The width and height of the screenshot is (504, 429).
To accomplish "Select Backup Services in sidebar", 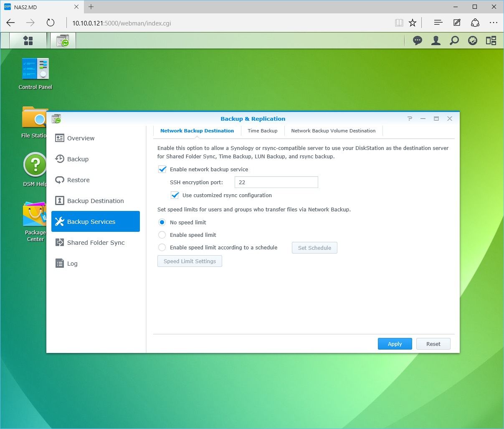I will [x=96, y=221].
